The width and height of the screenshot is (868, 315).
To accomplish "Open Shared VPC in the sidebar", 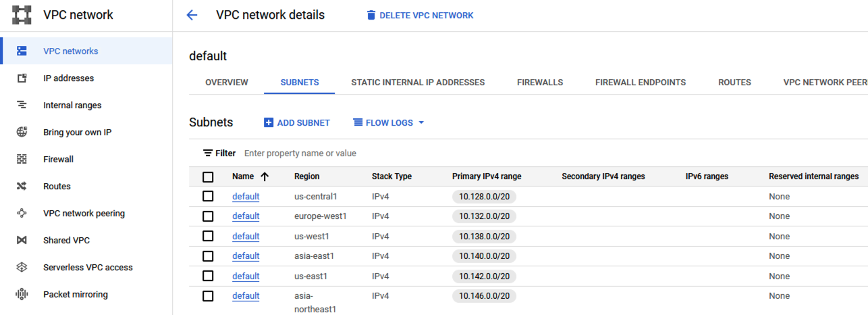I will coord(66,241).
